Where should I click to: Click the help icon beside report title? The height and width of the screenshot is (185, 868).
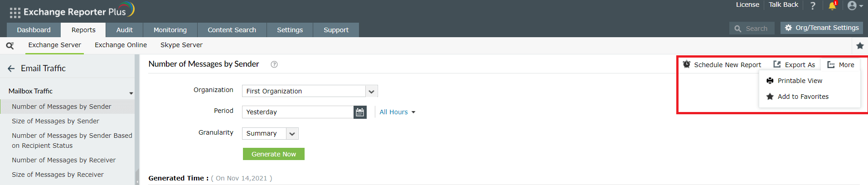tap(274, 64)
